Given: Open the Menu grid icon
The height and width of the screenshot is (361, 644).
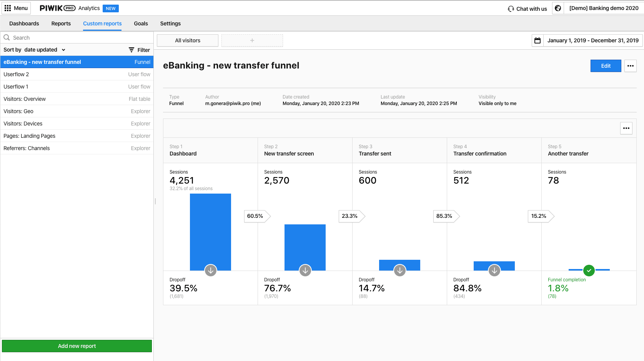Looking at the screenshot, I should [x=8, y=8].
